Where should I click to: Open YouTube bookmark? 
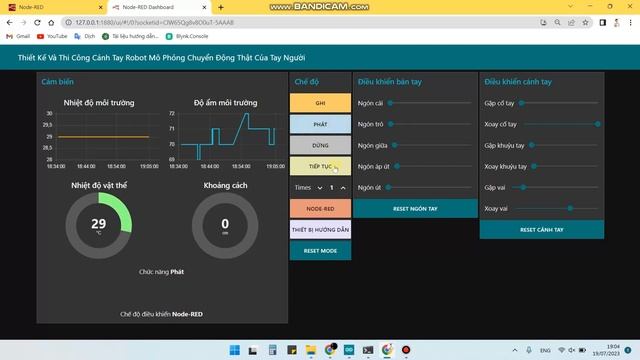pyautogui.click(x=52, y=36)
